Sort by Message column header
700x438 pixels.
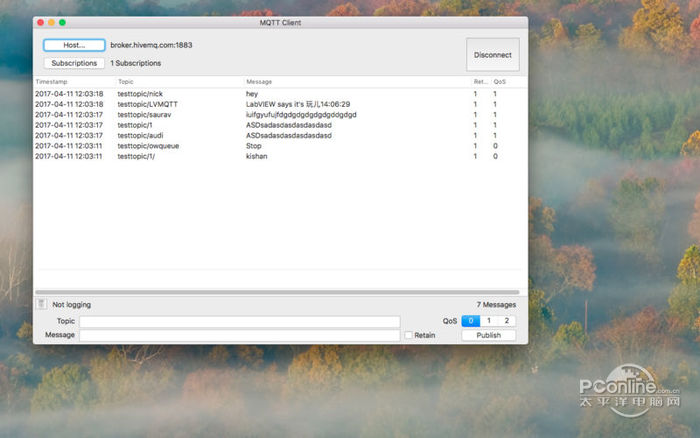click(259, 82)
